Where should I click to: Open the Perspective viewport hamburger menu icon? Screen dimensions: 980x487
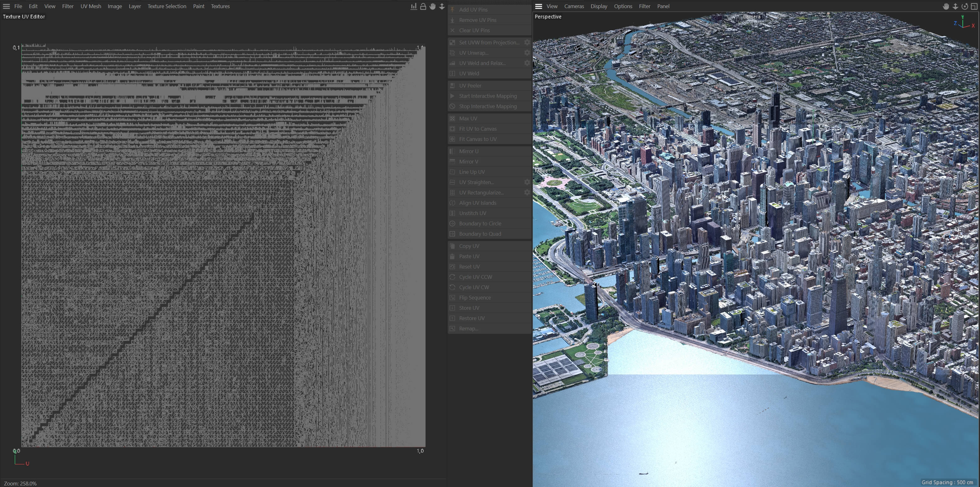[538, 7]
